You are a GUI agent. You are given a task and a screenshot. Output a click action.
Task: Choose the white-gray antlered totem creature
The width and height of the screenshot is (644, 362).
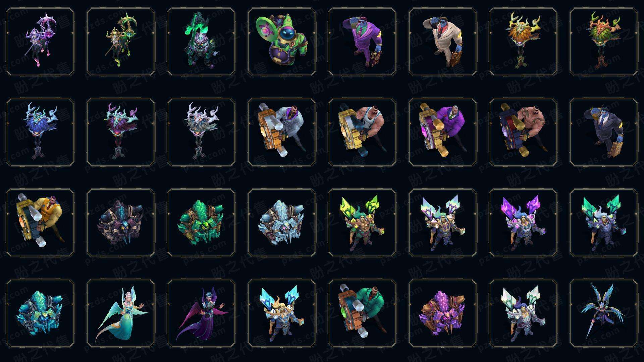[201, 132]
